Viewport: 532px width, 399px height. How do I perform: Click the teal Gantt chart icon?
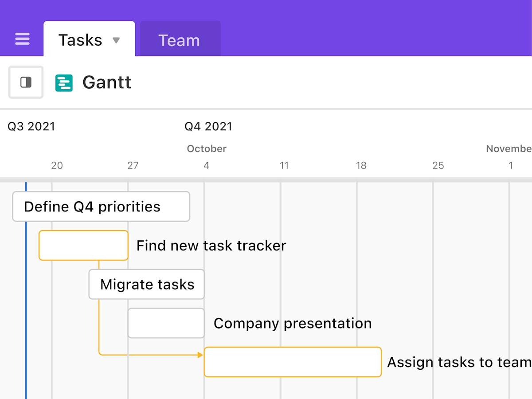coord(65,82)
